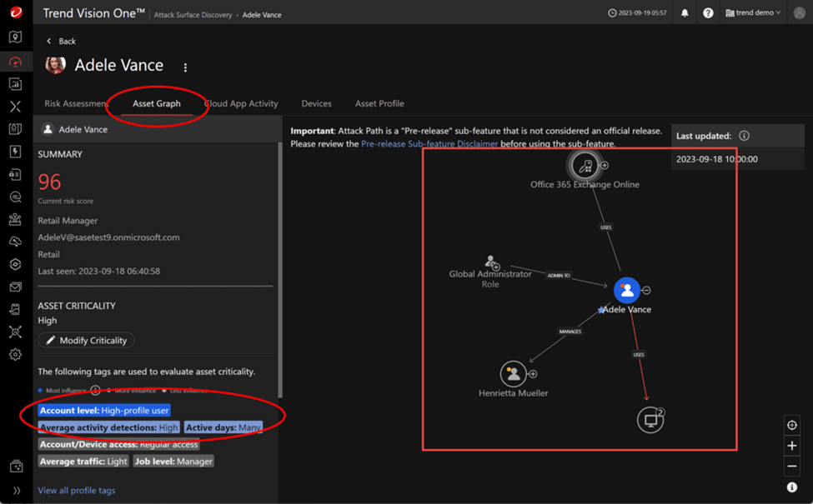This screenshot has height=504, width=813.
Task: Open the trend demo account dropdown
Action: coord(753,13)
